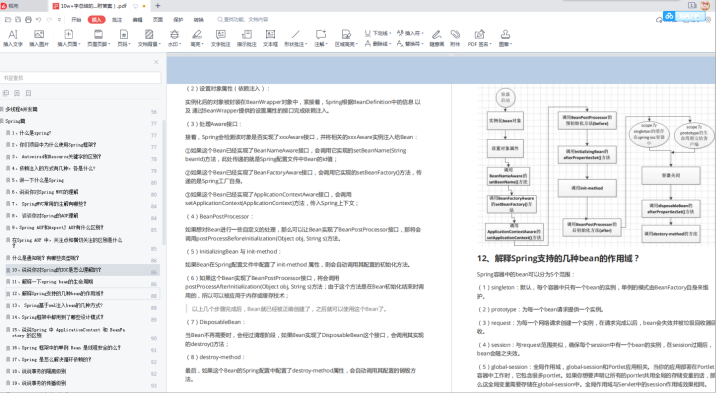Click the user avatar in top right corner

point(705,6)
